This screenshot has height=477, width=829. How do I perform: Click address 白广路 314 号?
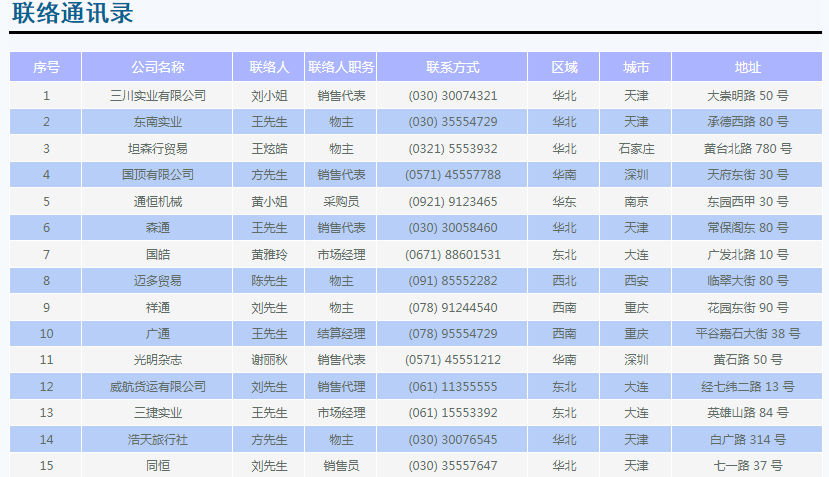point(747,439)
